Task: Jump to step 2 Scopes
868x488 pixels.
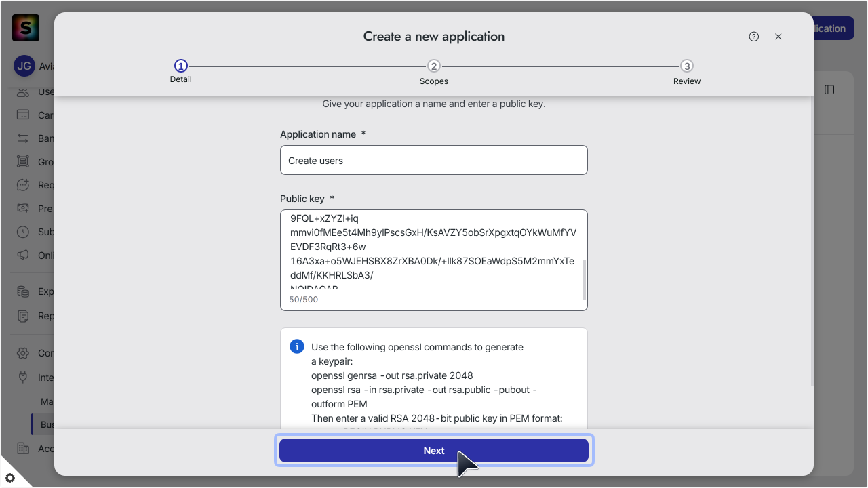Action: [434, 72]
